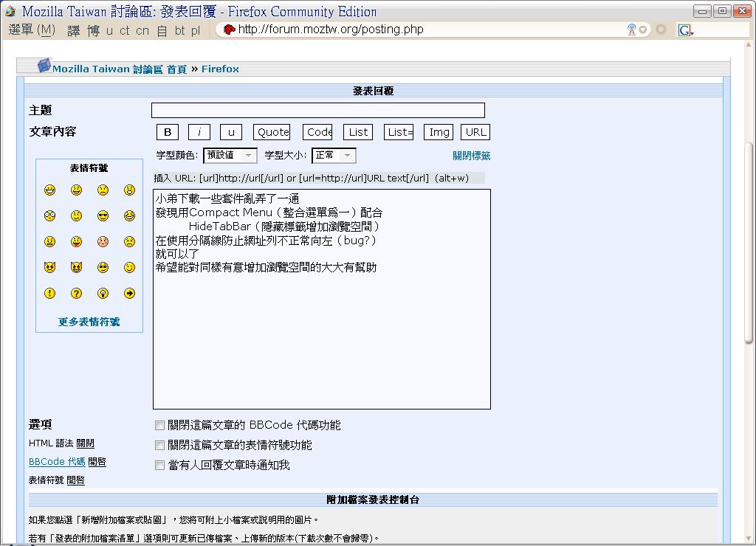Screen dimensions: 756x546
Task: Apply bold with the B button
Action: (x=168, y=132)
